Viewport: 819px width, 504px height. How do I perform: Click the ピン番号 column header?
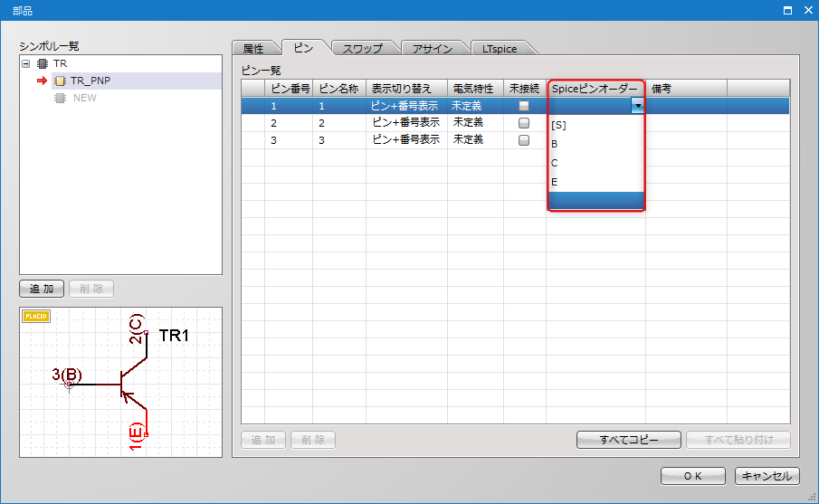click(289, 89)
